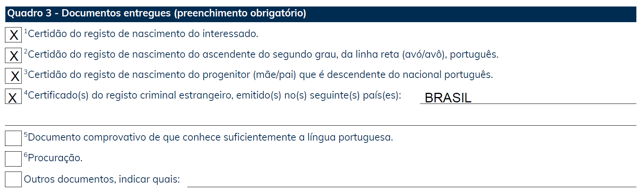Enable the Outros documentos checkbox

point(13,180)
